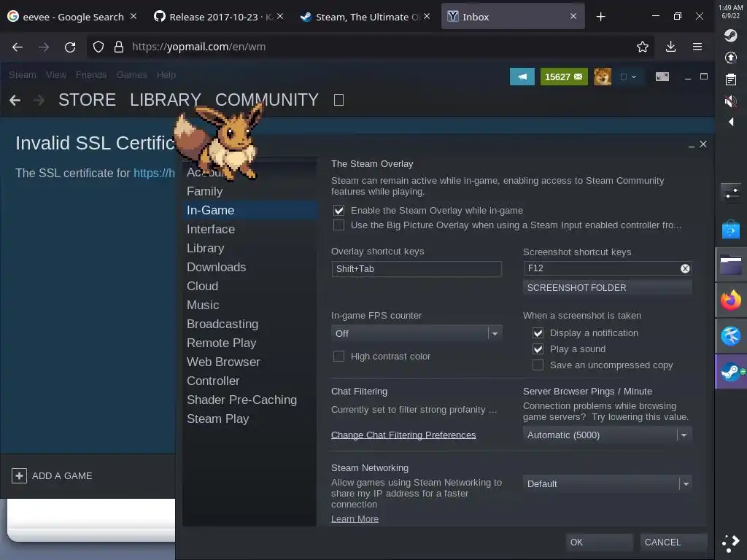
Task: Click OK to save settings
Action: coord(600,542)
